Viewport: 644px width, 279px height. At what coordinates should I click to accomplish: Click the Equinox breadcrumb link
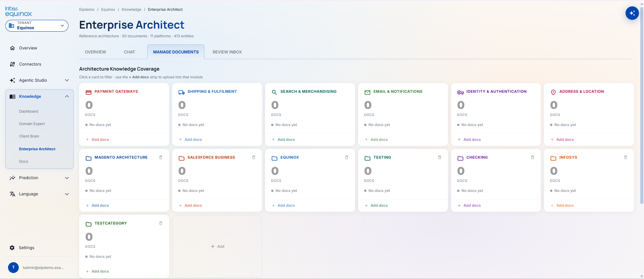tap(108, 9)
